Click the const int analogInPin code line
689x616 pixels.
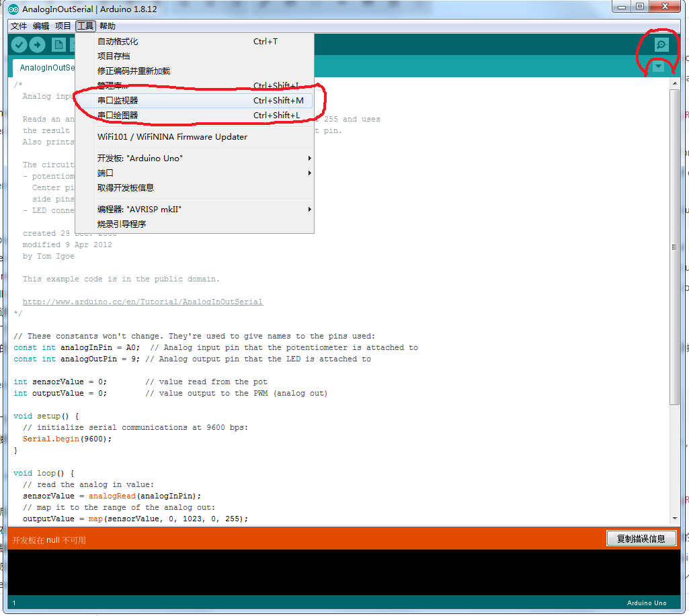[x=216, y=347]
